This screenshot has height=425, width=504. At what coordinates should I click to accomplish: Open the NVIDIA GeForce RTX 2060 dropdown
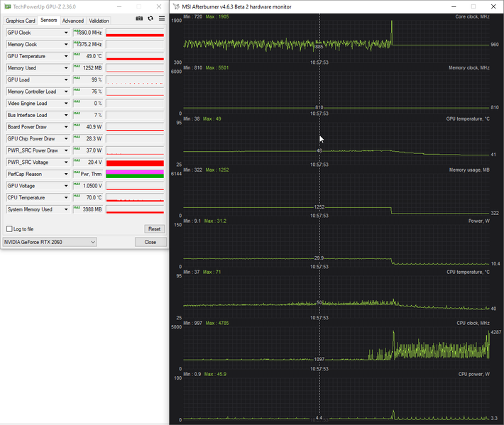50,242
